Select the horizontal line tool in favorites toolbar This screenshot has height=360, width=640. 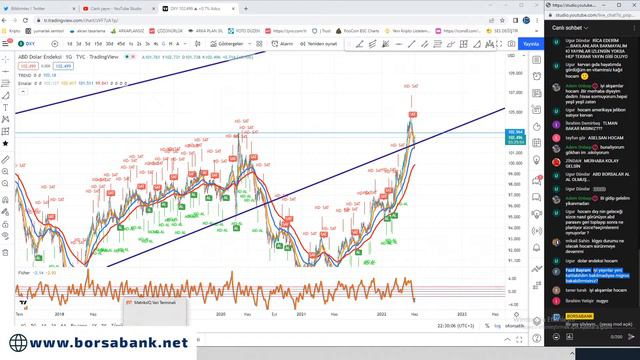pos(399,44)
